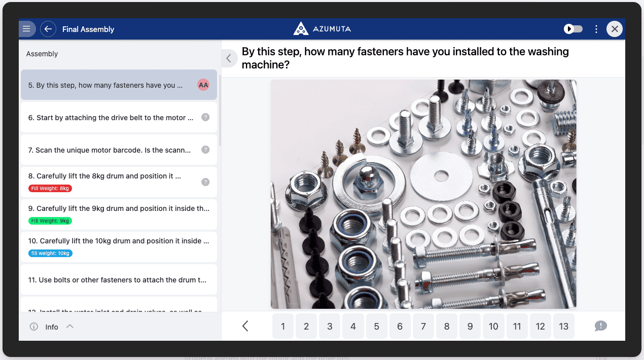Toggle the autoplay switch
The width and height of the screenshot is (644, 360).
click(574, 29)
